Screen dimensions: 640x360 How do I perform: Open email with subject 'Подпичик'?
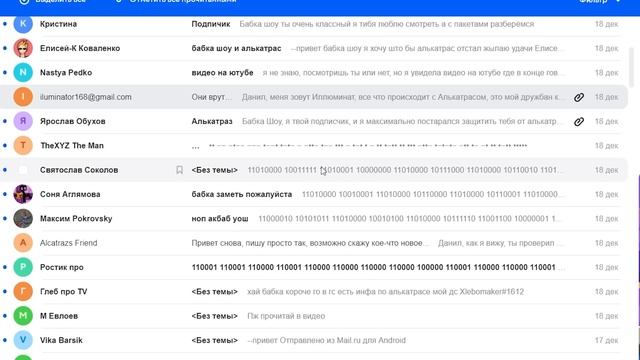[x=211, y=24]
